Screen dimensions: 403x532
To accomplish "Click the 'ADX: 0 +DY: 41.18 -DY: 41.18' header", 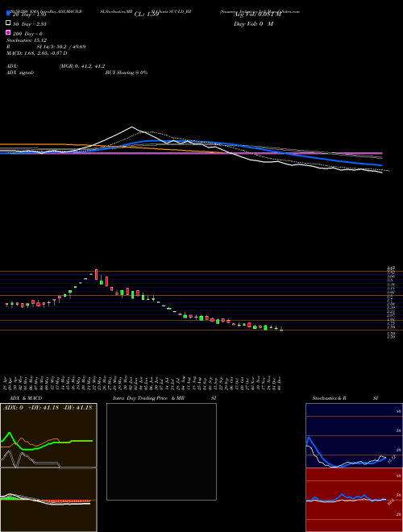I will [48, 408].
